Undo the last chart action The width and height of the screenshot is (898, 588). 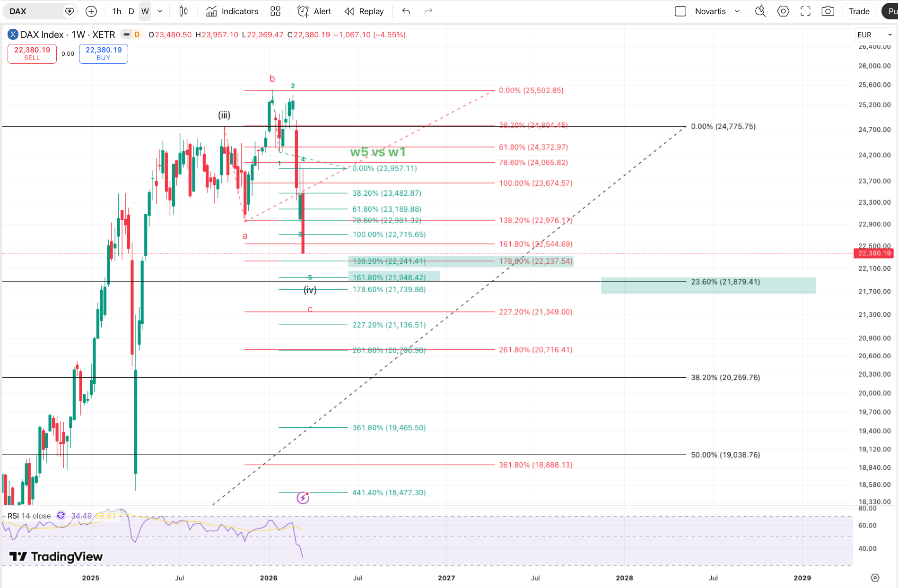coord(406,11)
